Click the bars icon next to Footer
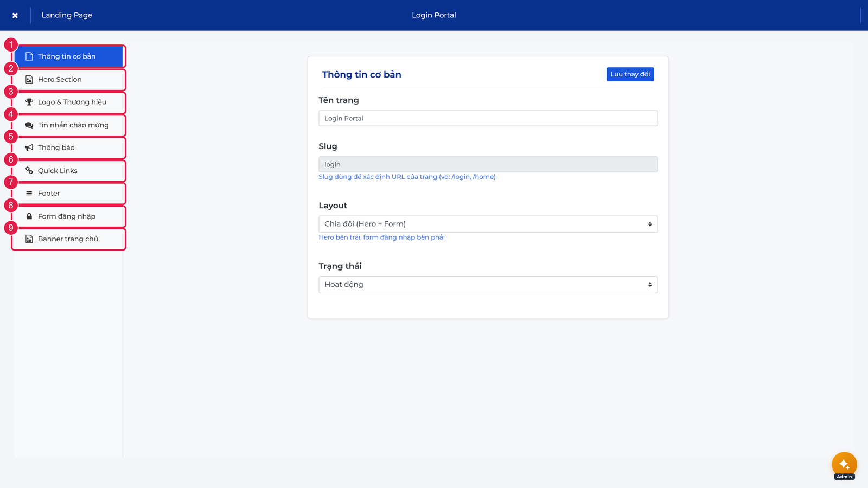Image resolution: width=868 pixels, height=488 pixels. (x=29, y=193)
